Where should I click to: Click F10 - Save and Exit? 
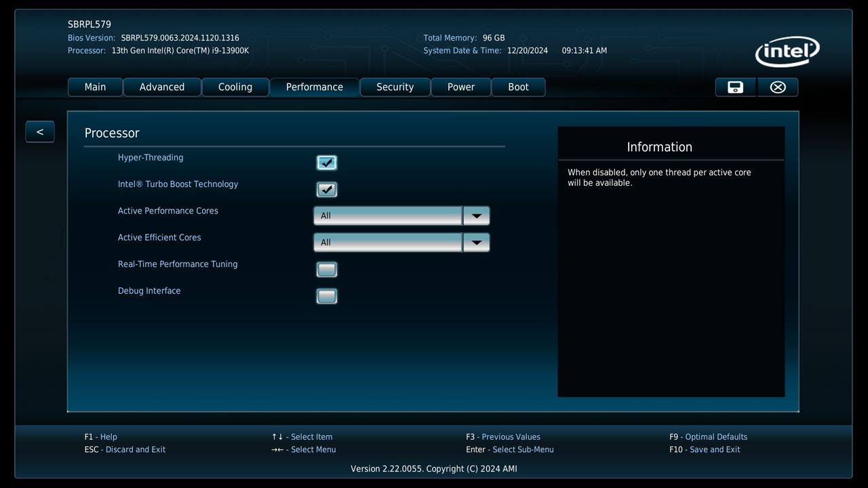click(x=705, y=450)
